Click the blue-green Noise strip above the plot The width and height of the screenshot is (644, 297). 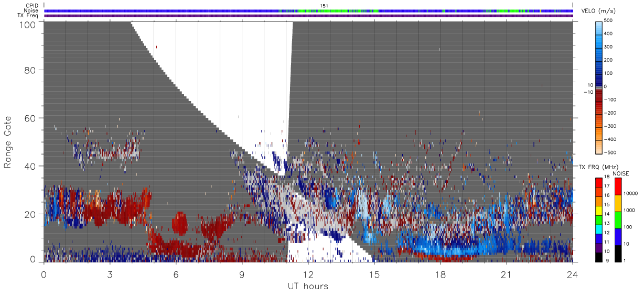308,10
